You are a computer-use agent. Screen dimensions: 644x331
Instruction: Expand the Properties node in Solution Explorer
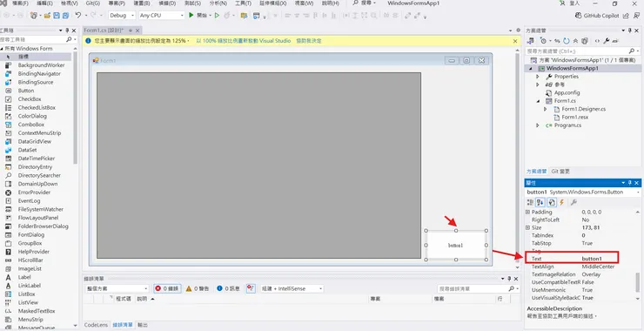[x=538, y=77]
